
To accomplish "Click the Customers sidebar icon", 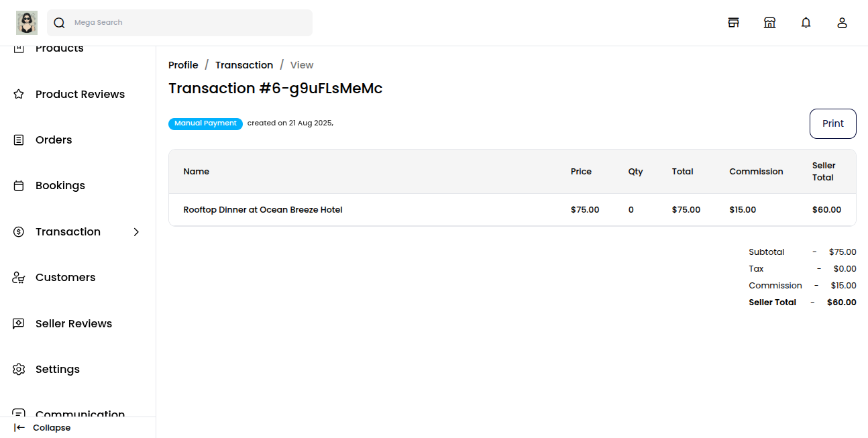I will click(19, 278).
